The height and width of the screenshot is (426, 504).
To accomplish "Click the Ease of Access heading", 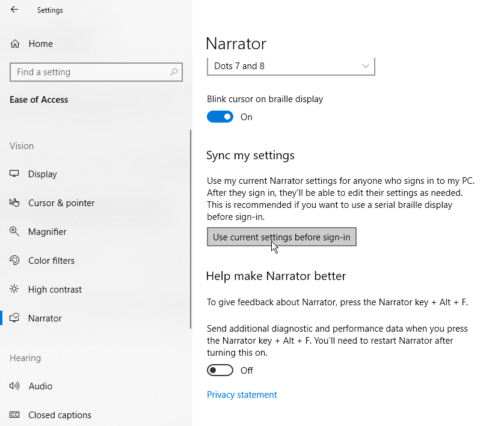I will (39, 100).
